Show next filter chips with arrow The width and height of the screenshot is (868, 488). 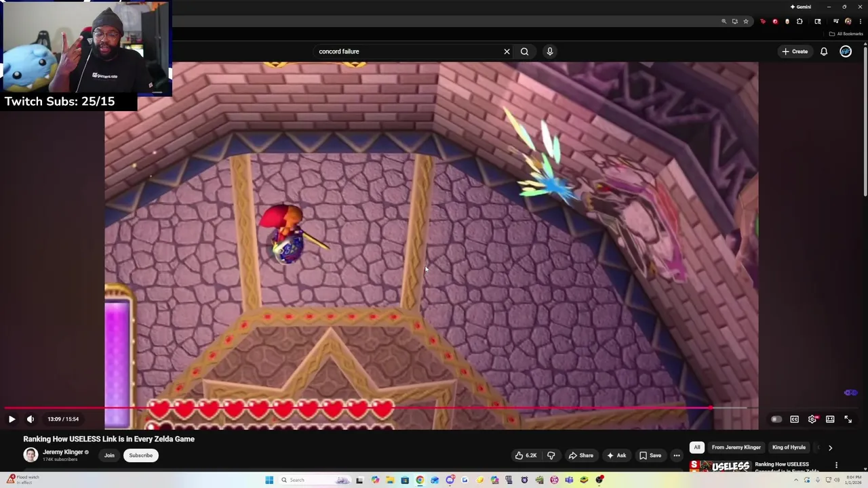coord(830,447)
